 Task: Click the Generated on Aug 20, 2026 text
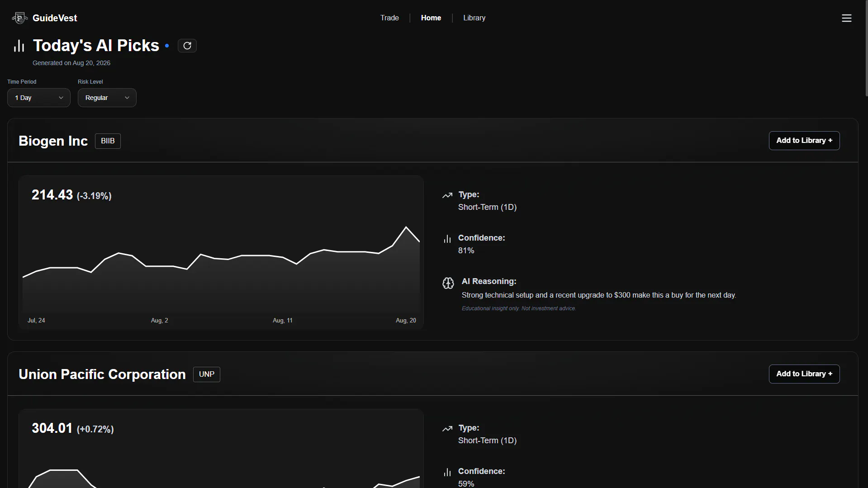coord(71,63)
